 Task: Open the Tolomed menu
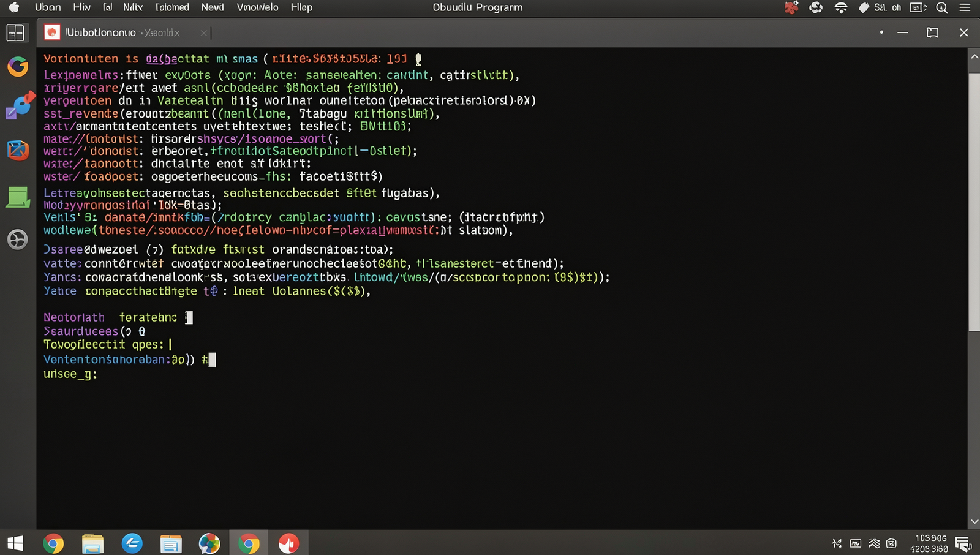point(172,7)
